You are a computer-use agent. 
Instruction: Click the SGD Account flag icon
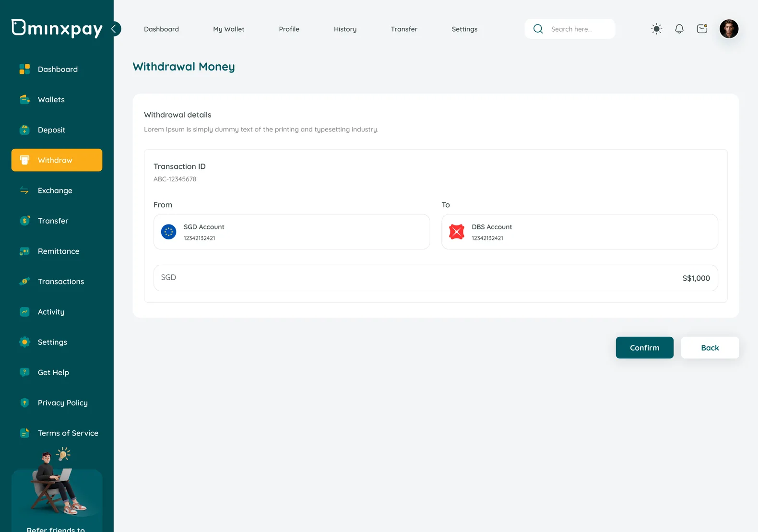(168, 232)
